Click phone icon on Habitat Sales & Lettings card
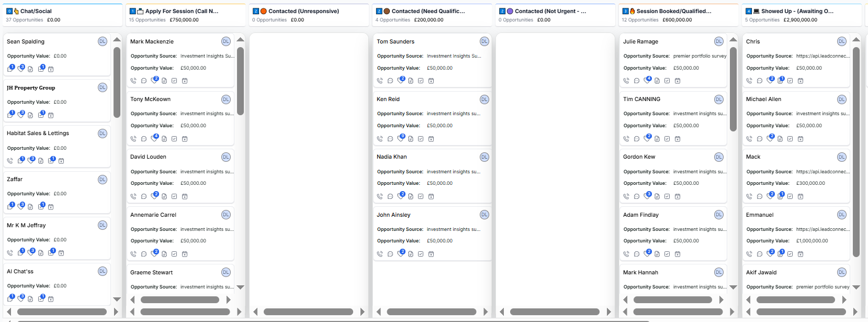This screenshot has height=322, width=868. 10,161
